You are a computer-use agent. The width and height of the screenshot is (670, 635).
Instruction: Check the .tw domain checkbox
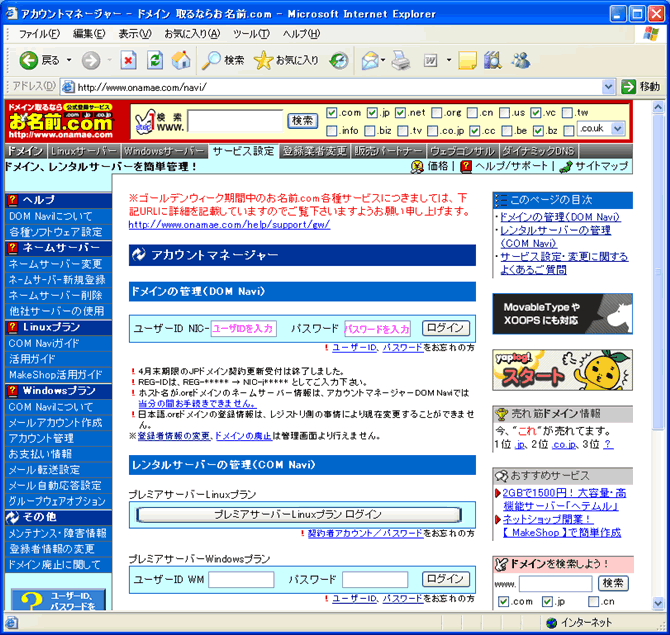567,112
